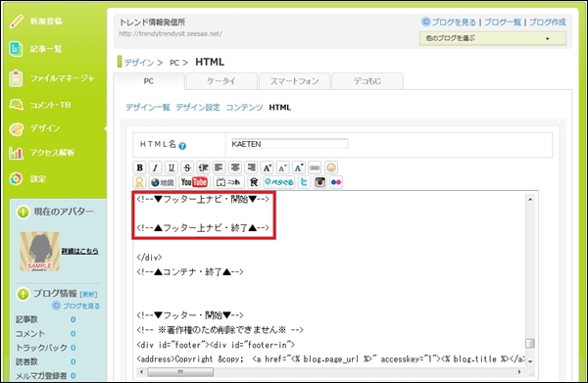Insert ペタぐる content
Image resolution: width=588 pixels, height=383 pixels.
tap(279, 182)
